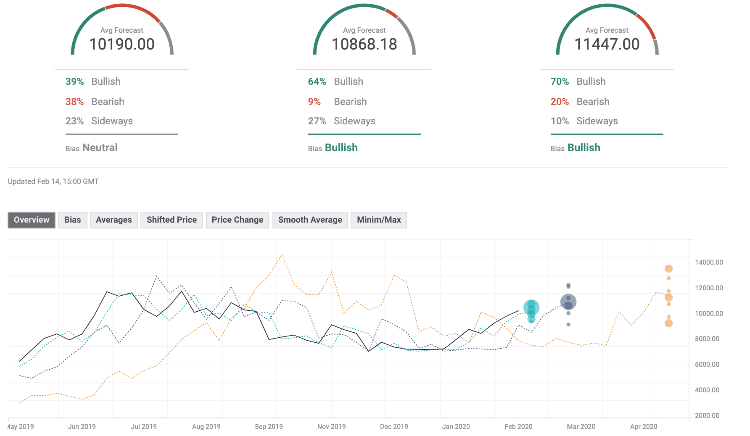Click the large grey-blue forecast bubble
The width and height of the screenshot is (750, 436).
(568, 302)
